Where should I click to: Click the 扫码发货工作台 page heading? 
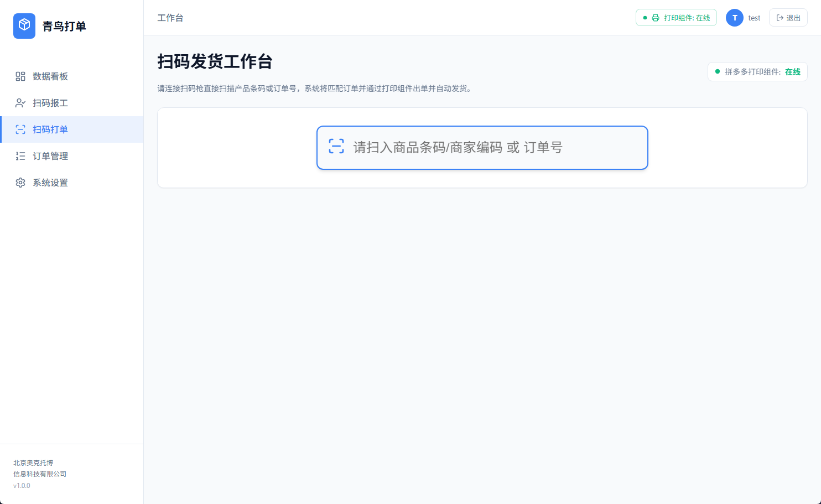point(215,61)
